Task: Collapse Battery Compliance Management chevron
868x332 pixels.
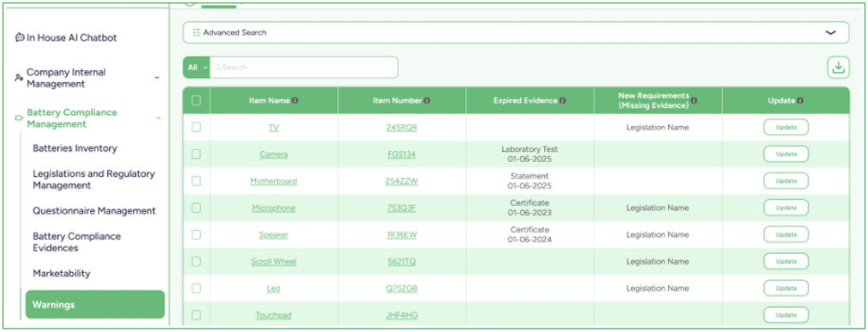Action: tap(158, 118)
